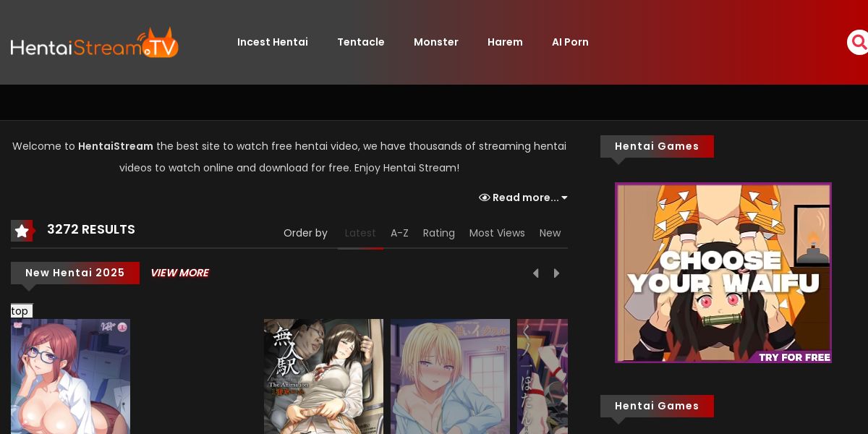Click the 'Order by' label

[x=305, y=233]
